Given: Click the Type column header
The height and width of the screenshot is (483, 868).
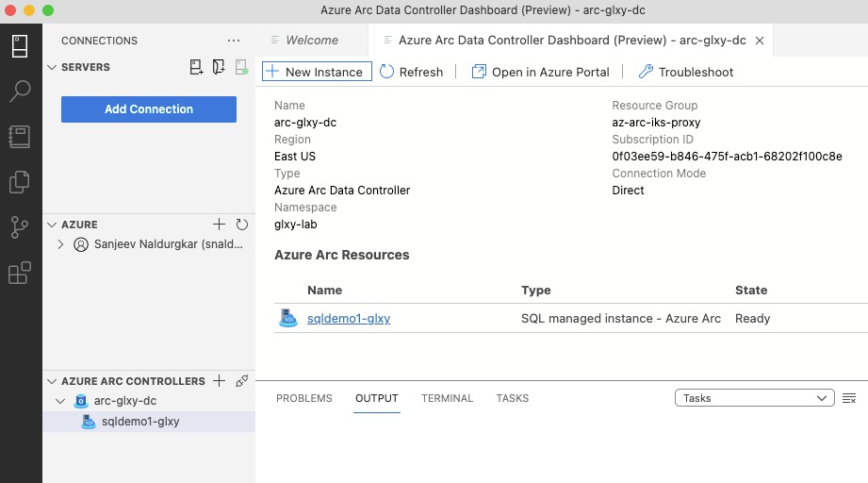Looking at the screenshot, I should 536,291.
